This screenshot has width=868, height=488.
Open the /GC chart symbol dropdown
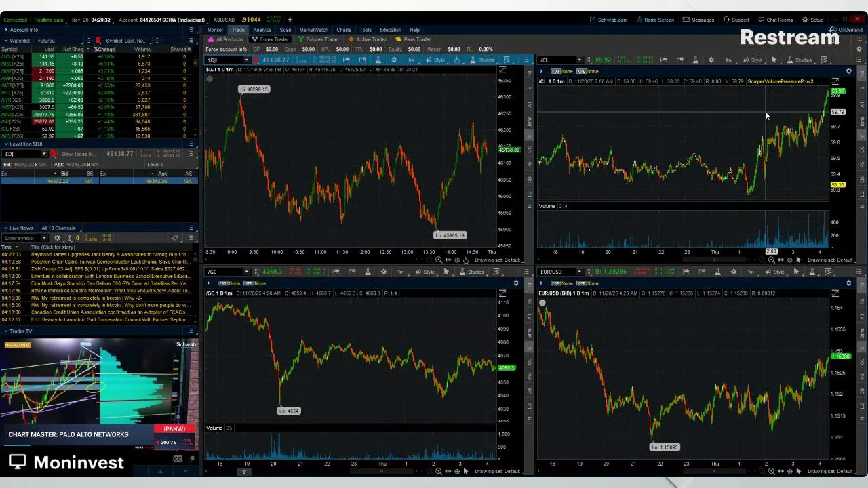(247, 272)
